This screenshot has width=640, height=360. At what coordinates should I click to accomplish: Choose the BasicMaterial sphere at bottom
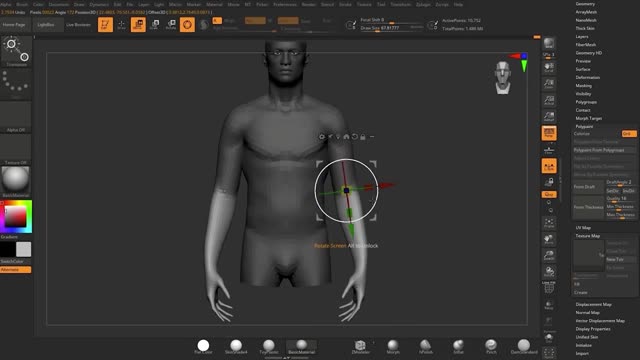pyautogui.click(x=302, y=347)
